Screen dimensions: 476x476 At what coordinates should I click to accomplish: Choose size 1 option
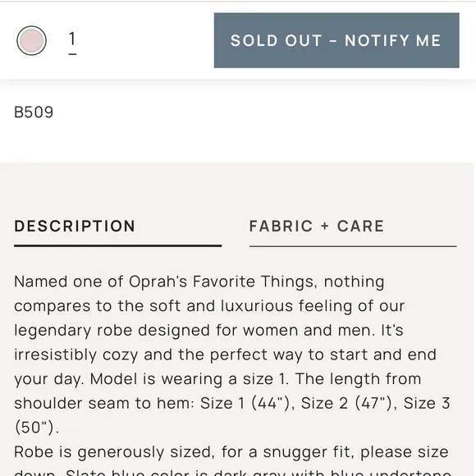click(72, 39)
